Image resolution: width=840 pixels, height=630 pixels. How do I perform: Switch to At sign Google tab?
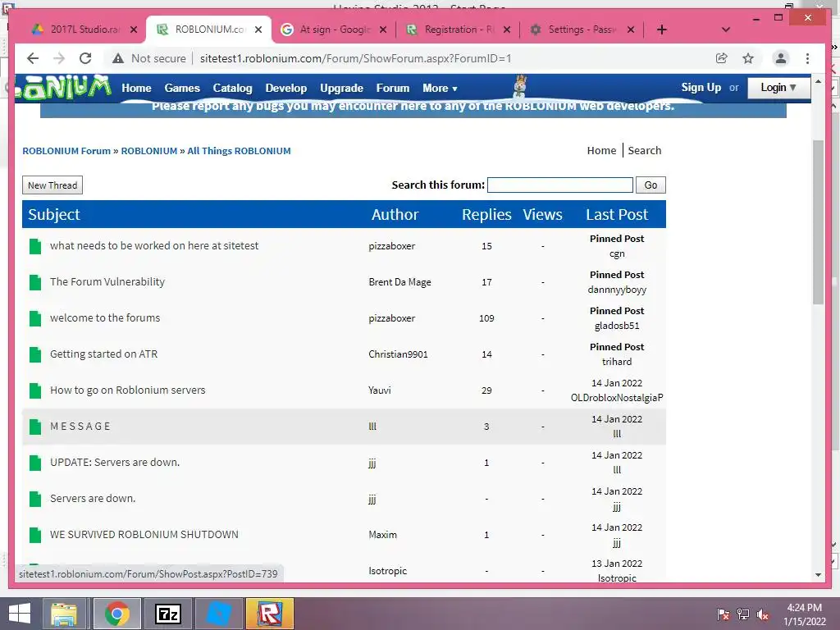click(332, 30)
